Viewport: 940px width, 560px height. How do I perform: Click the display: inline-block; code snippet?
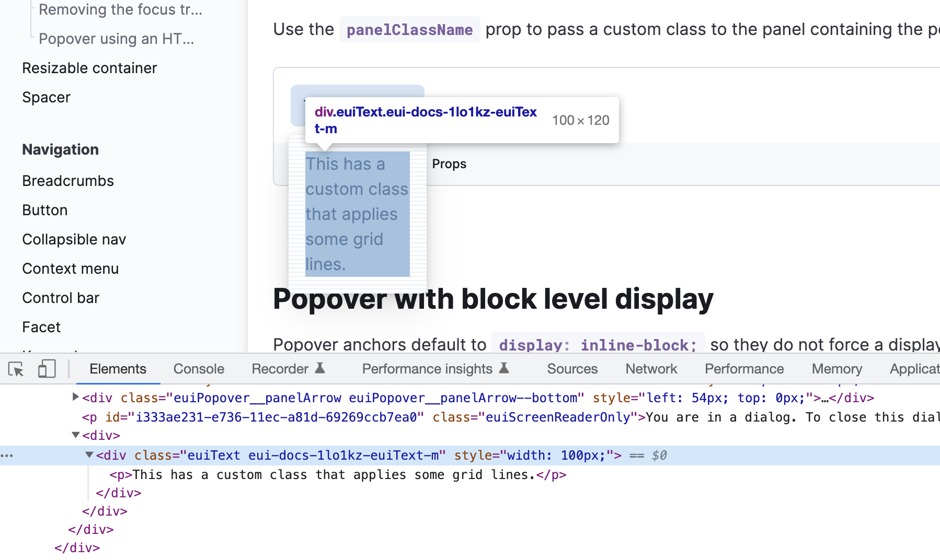(598, 345)
